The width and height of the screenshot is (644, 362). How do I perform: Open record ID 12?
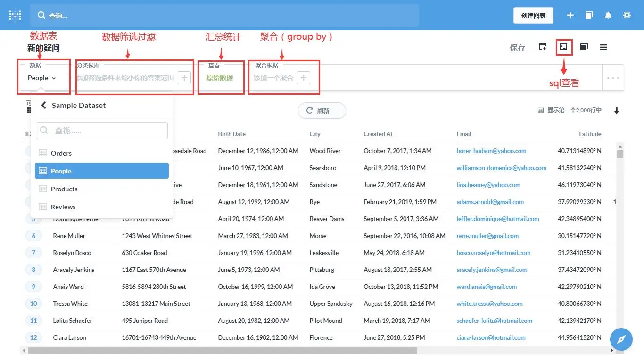pyautogui.click(x=33, y=337)
